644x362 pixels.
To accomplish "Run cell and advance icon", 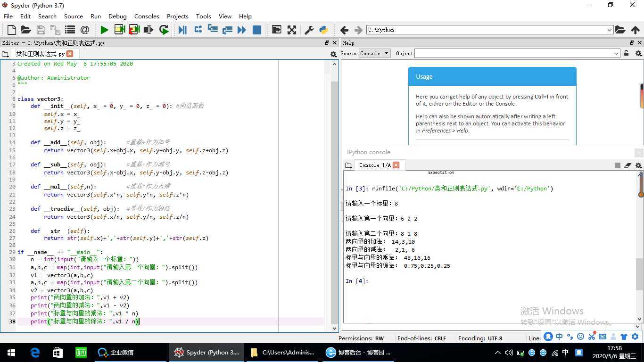I will click(134, 30).
